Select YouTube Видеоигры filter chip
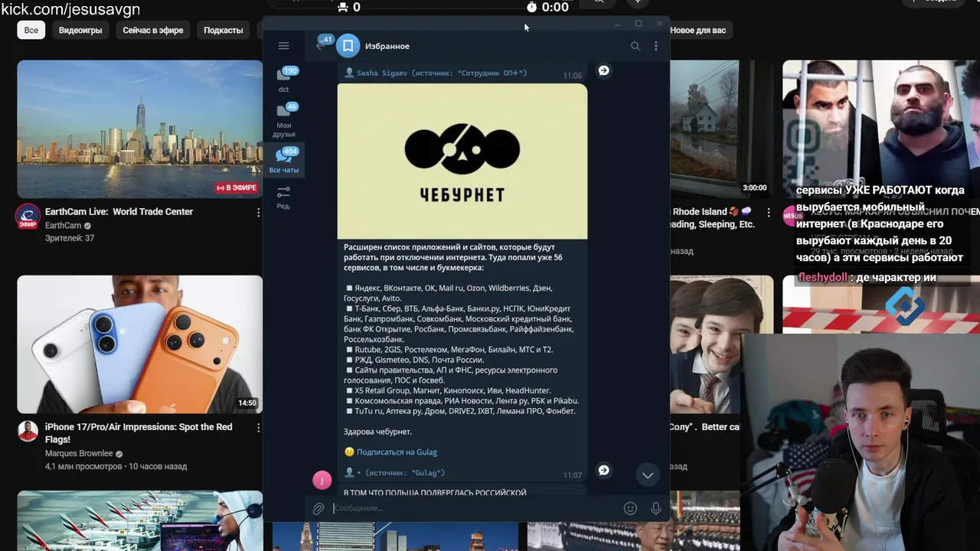This screenshot has width=980, height=551. pyautogui.click(x=80, y=30)
